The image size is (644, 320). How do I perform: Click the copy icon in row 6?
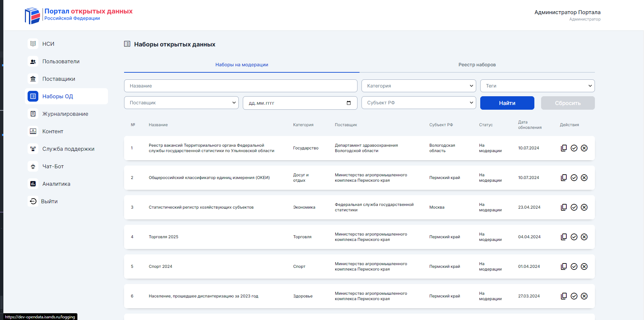tap(564, 296)
